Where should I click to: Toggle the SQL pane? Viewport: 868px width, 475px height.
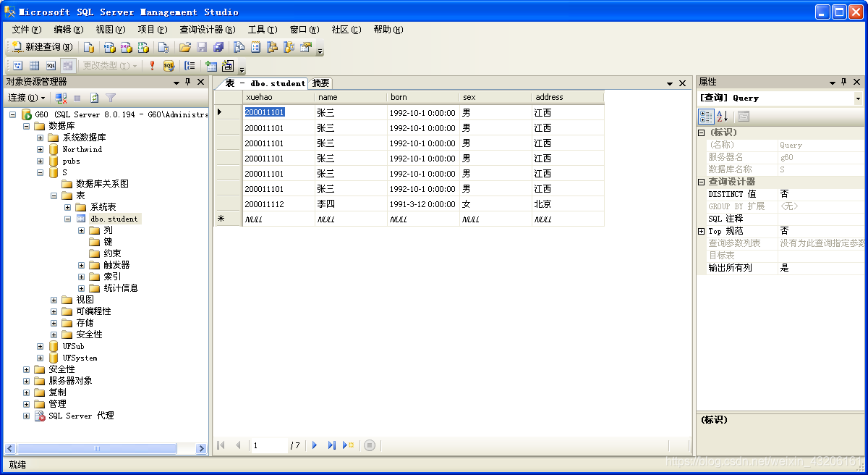point(51,65)
